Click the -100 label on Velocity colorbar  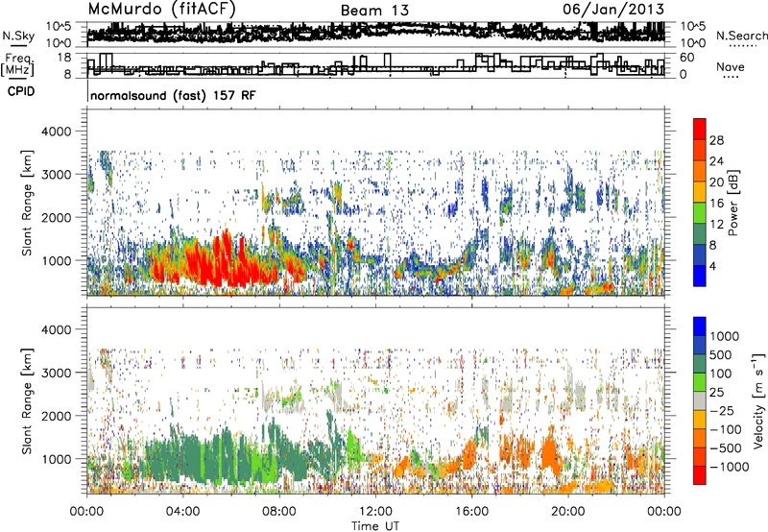pyautogui.click(x=726, y=429)
